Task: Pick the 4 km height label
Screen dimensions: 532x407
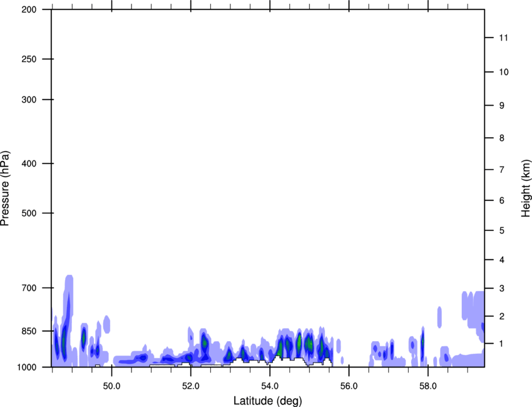Action: [x=501, y=260]
